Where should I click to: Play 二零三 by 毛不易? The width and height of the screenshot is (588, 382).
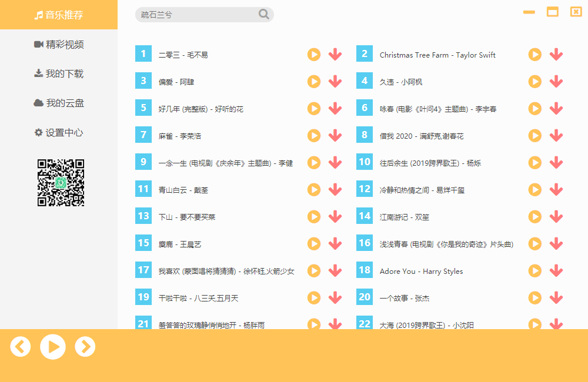[313, 54]
